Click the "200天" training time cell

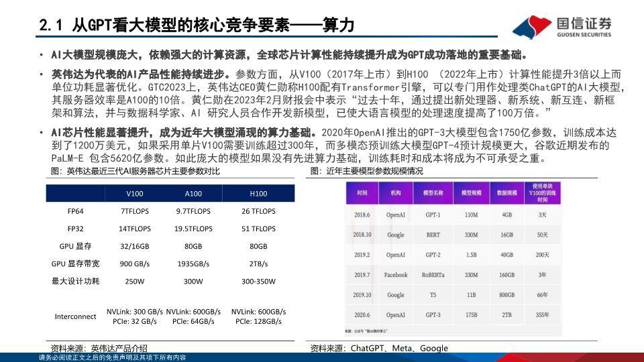pos(542,255)
